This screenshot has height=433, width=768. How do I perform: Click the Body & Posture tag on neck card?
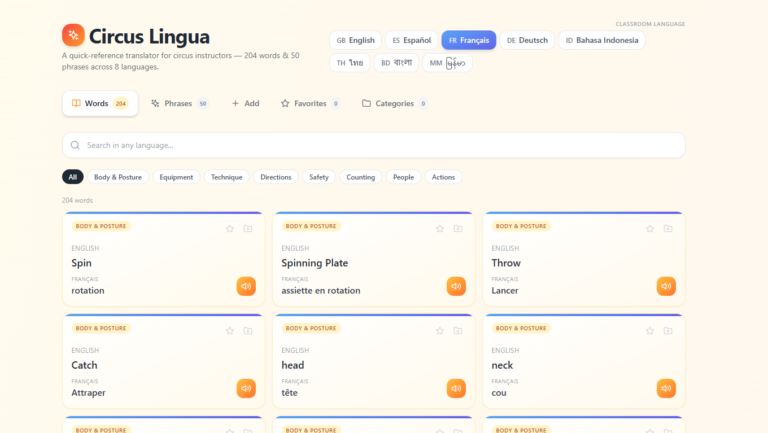[x=521, y=328]
